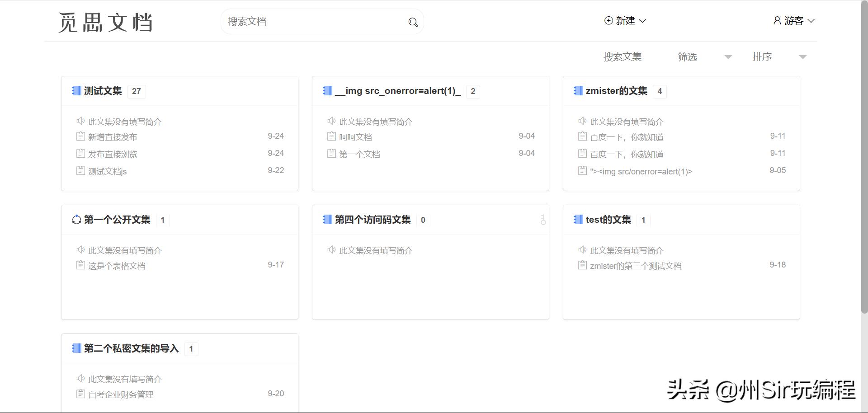868x413 pixels.
Task: Click the guest user icon at top right
Action: point(777,20)
